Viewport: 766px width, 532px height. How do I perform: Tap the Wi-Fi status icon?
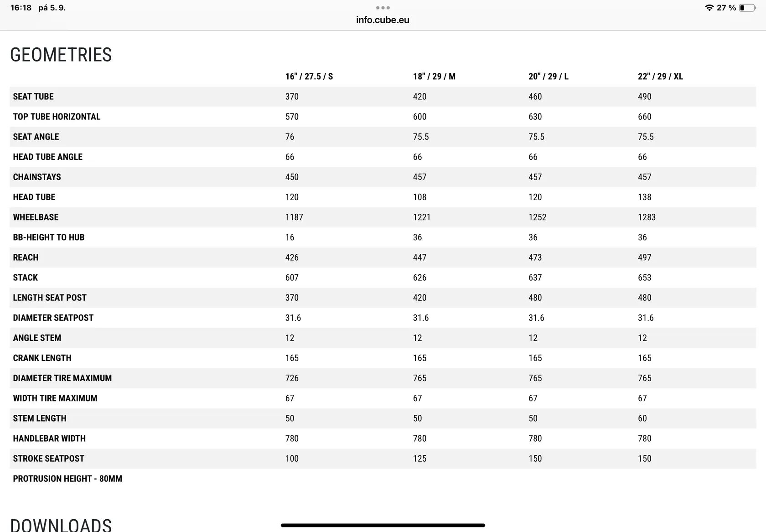coord(709,8)
